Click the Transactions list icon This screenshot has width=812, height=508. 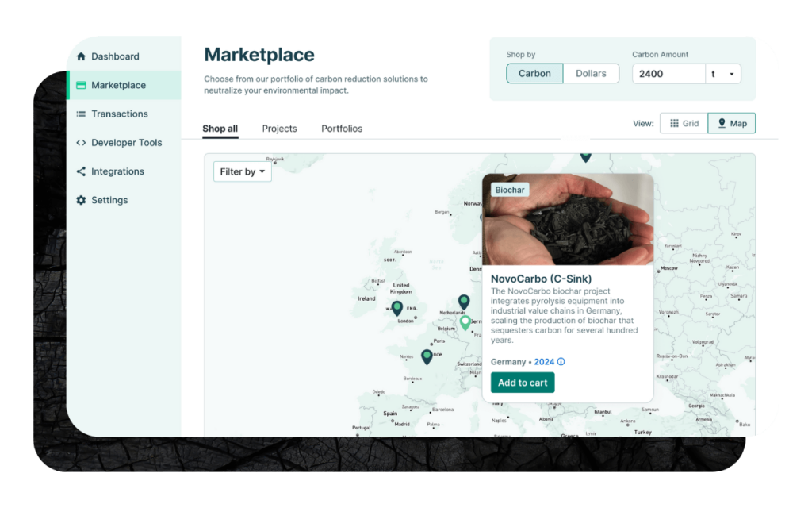pyautogui.click(x=81, y=114)
